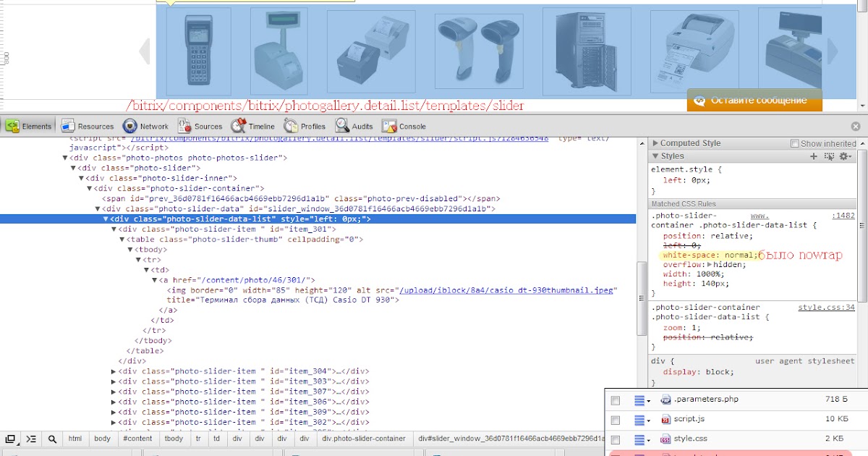This screenshot has width=868, height=456.
Task: Select the html breadcrumb
Action: pyautogui.click(x=75, y=439)
